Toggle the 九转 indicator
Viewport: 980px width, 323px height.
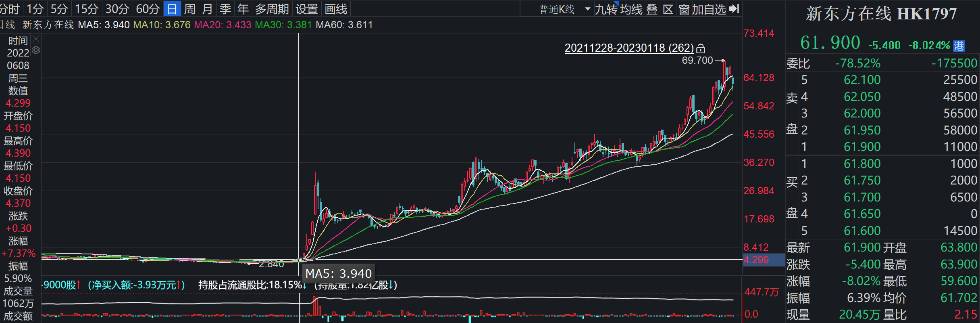[606, 9]
